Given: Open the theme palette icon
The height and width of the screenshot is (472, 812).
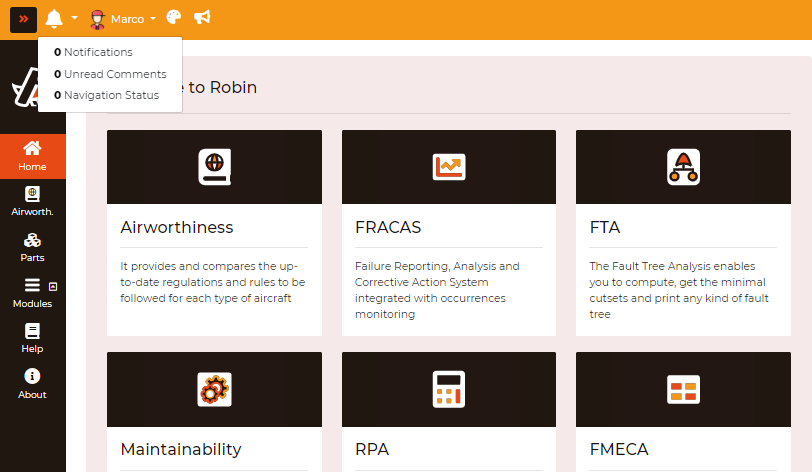Looking at the screenshot, I should tap(174, 19).
